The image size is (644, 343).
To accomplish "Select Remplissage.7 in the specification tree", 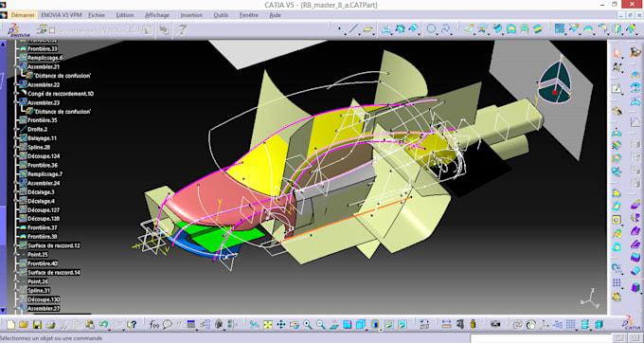I will click(x=45, y=174).
